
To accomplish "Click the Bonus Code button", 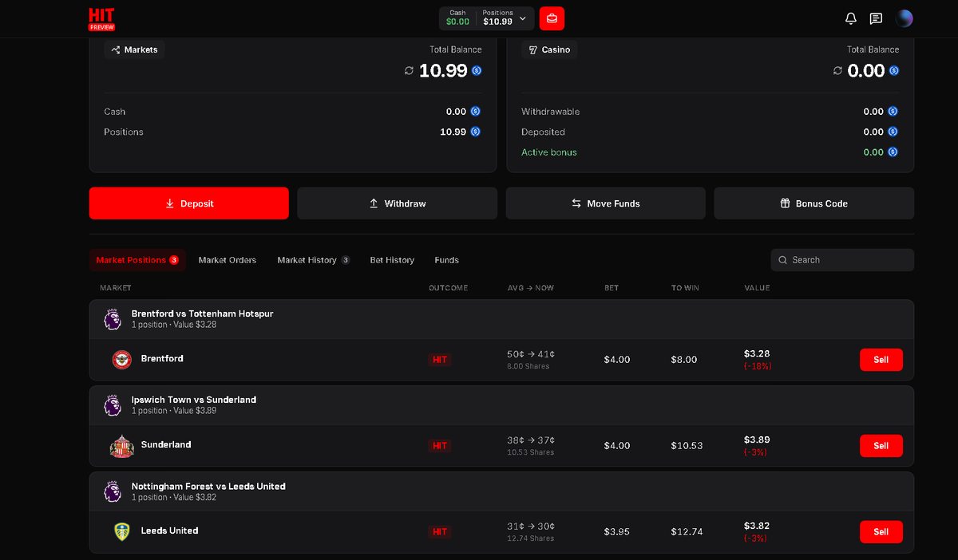I will click(814, 203).
